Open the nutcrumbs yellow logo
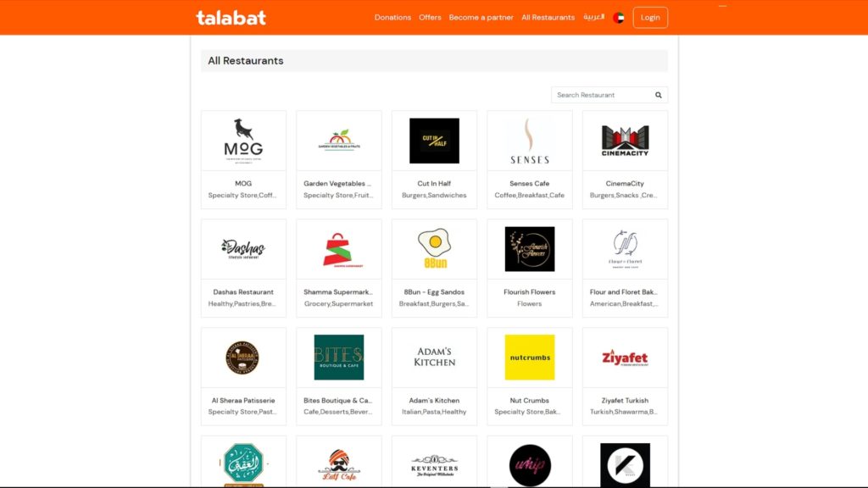The height and width of the screenshot is (488, 868). click(x=530, y=358)
